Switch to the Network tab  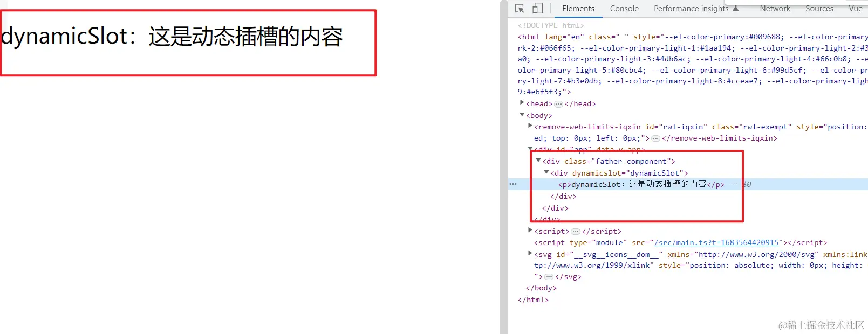coord(775,9)
